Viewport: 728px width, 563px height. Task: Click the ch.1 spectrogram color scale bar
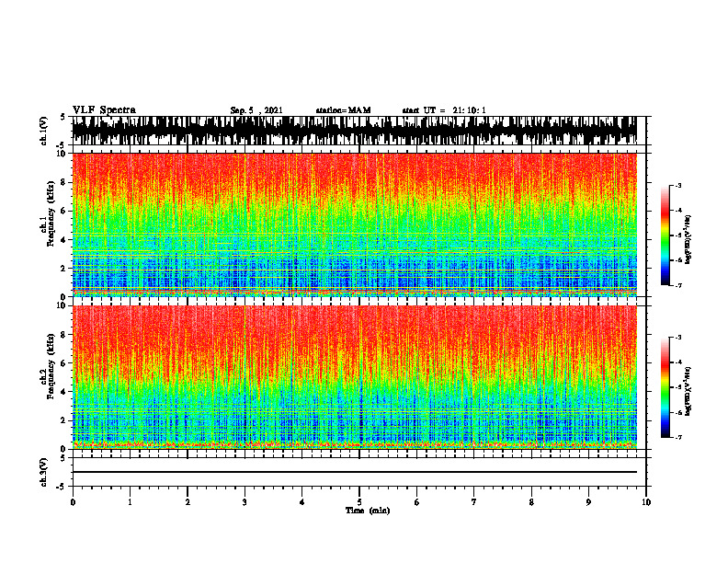click(665, 236)
